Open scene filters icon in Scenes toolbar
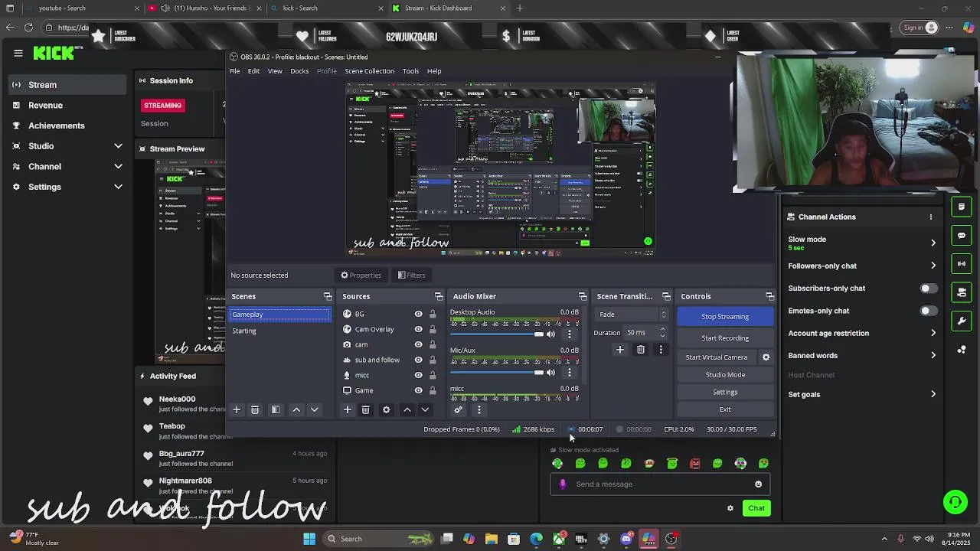This screenshot has width=980, height=551. tap(276, 410)
